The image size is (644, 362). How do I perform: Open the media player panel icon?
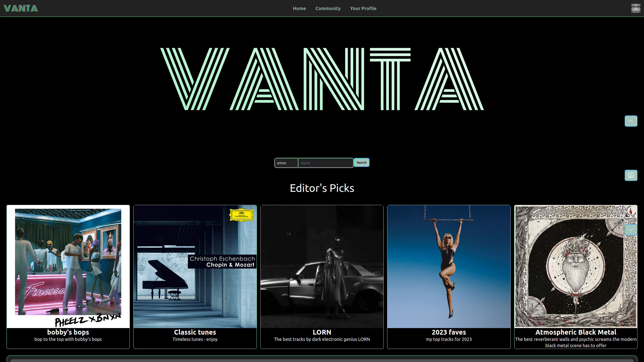coord(631,175)
